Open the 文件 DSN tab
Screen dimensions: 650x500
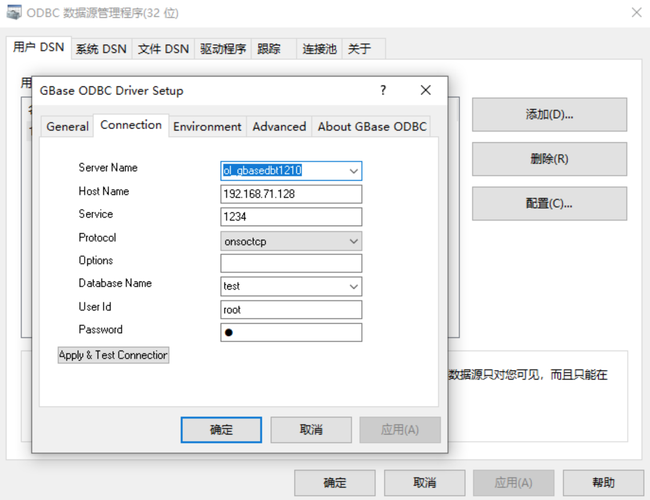[x=163, y=49]
